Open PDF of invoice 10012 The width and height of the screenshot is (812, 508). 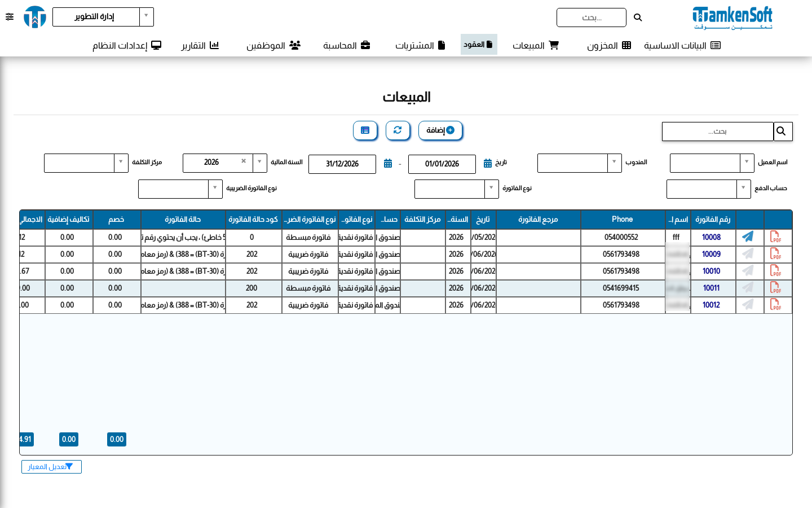(776, 305)
